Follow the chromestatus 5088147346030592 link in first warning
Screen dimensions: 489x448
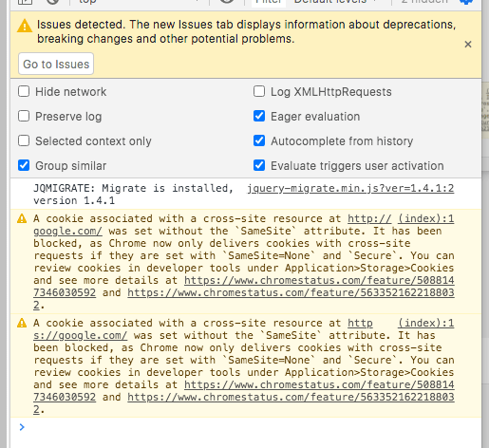click(319, 280)
